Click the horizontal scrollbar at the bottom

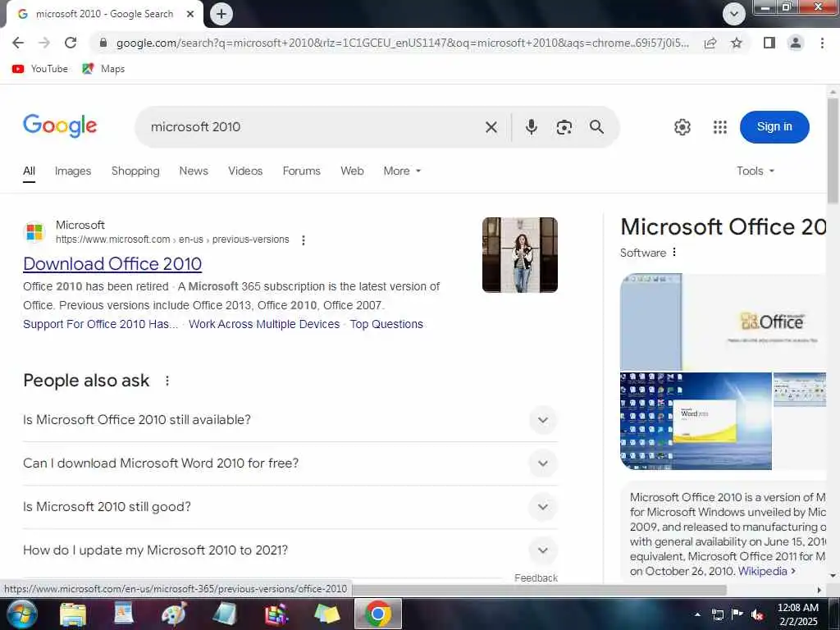point(540,590)
